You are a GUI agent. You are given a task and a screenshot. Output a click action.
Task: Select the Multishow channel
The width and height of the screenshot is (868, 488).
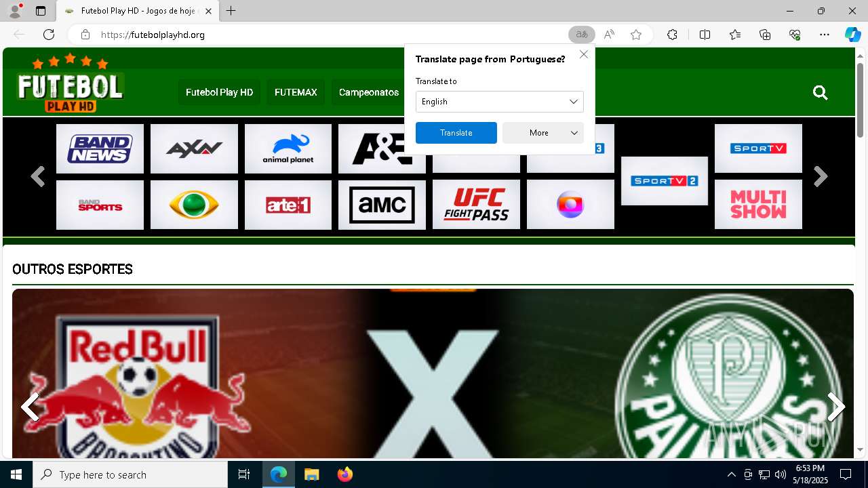click(758, 205)
